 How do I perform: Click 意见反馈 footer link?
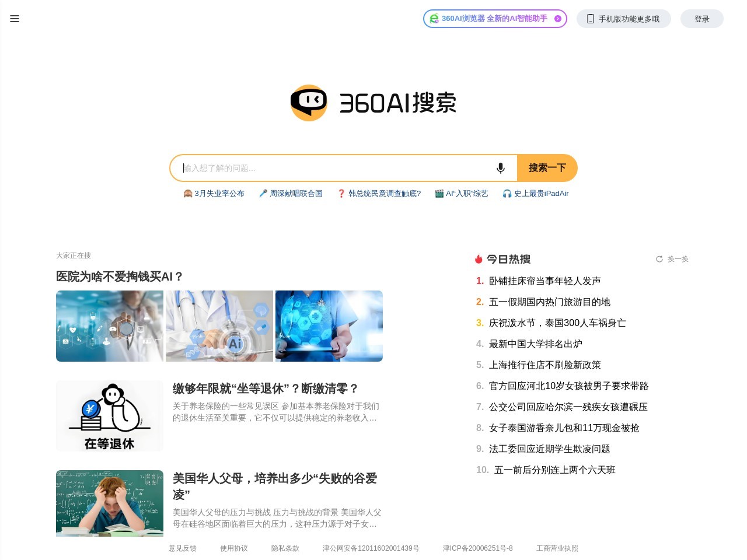[183, 548]
